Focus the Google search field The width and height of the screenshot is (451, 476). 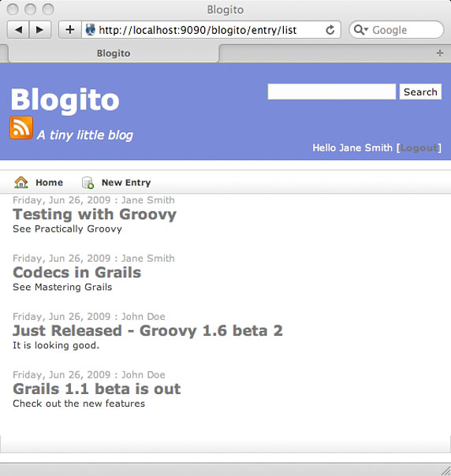396,30
